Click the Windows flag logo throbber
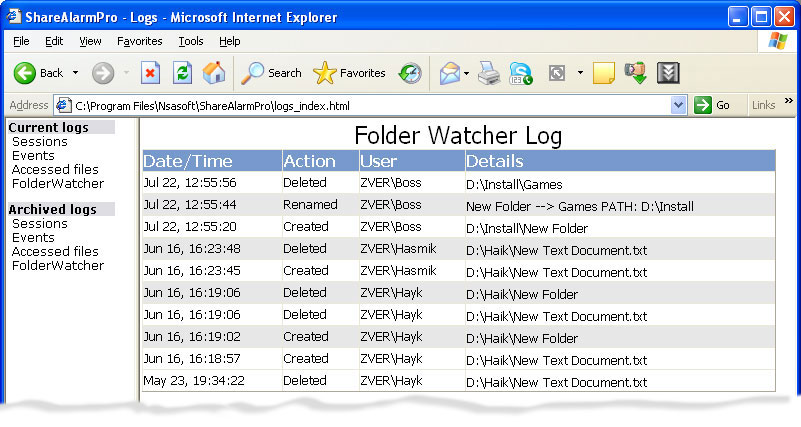801x427 pixels. pyautogui.click(x=778, y=40)
